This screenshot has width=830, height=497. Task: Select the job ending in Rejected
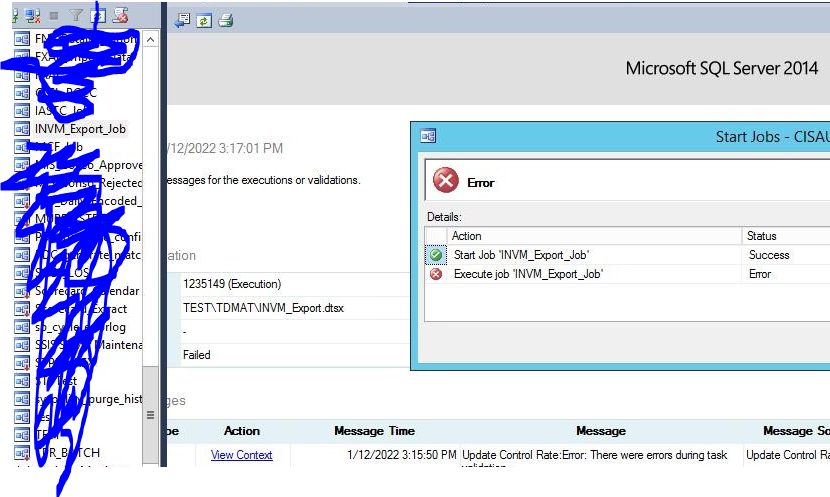(88, 183)
